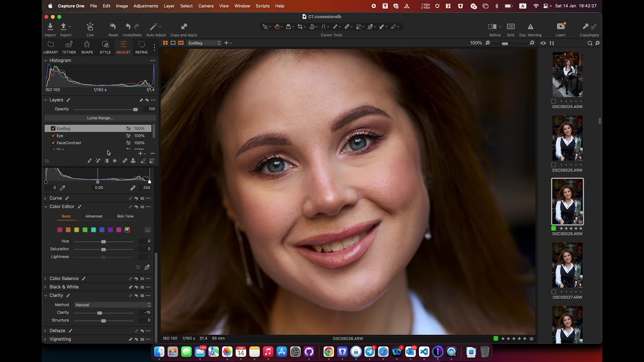
Task: Click the color swatch more options button
Action: point(147,230)
